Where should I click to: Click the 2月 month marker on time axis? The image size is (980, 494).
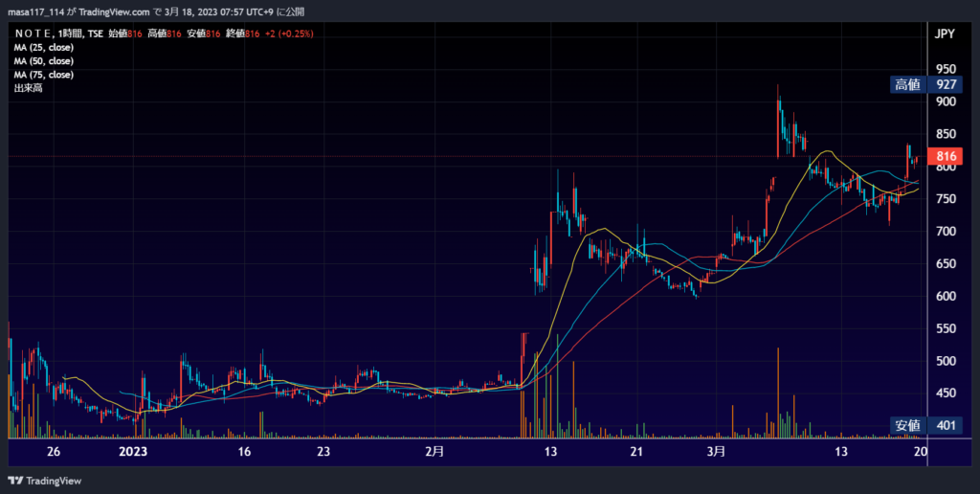434,452
